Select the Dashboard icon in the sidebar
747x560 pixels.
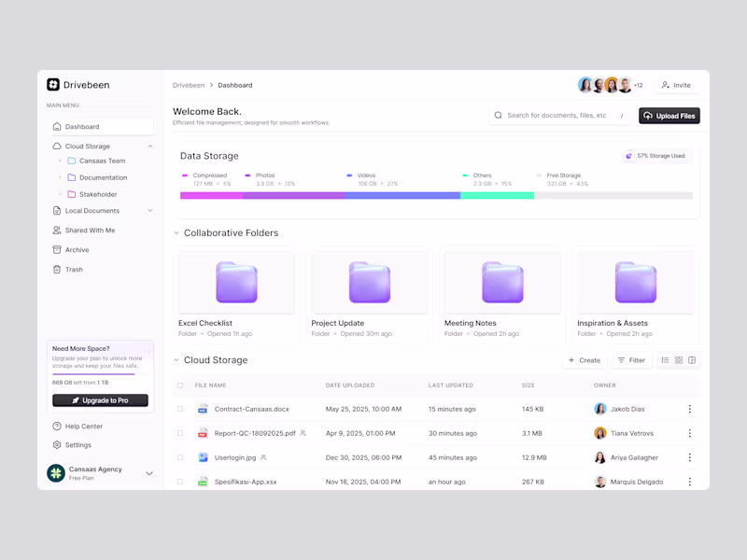pyautogui.click(x=56, y=126)
